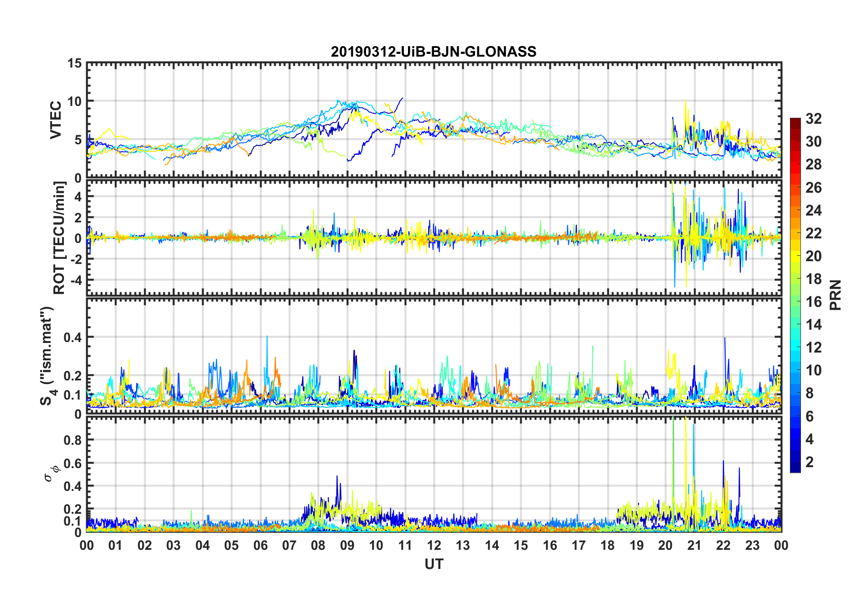Click the x-axis tick label 06
The width and height of the screenshot is (868, 590).
pyautogui.click(x=261, y=545)
